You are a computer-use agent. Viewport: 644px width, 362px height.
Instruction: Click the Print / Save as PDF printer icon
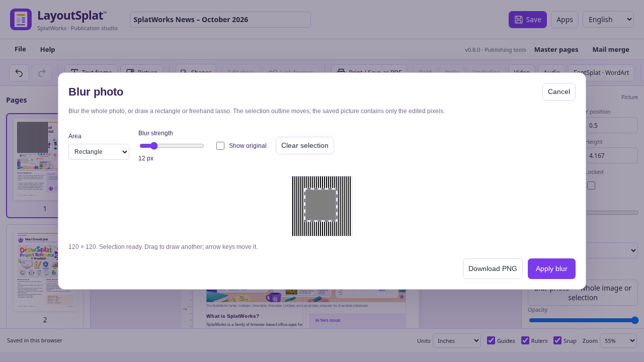341,72
